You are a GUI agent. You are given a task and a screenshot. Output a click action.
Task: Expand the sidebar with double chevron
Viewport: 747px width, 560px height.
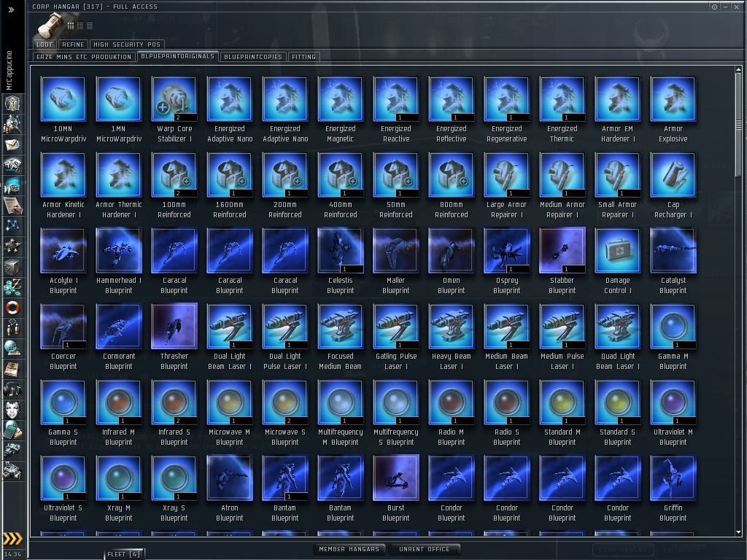(11, 9)
